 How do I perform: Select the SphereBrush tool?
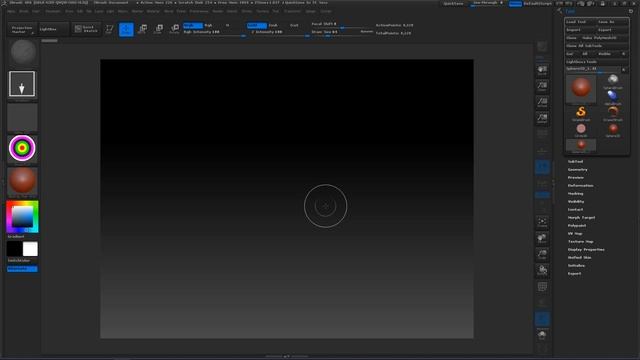[x=613, y=81]
